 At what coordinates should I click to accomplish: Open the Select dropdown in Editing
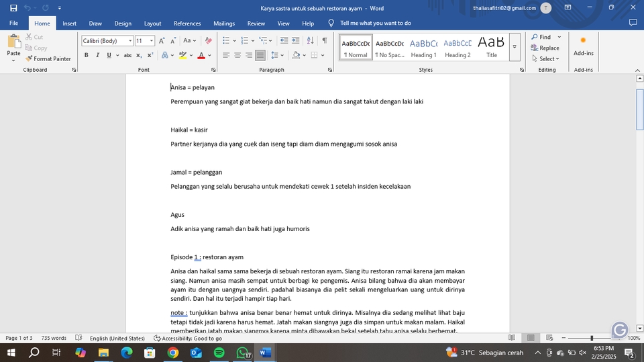pos(545,59)
